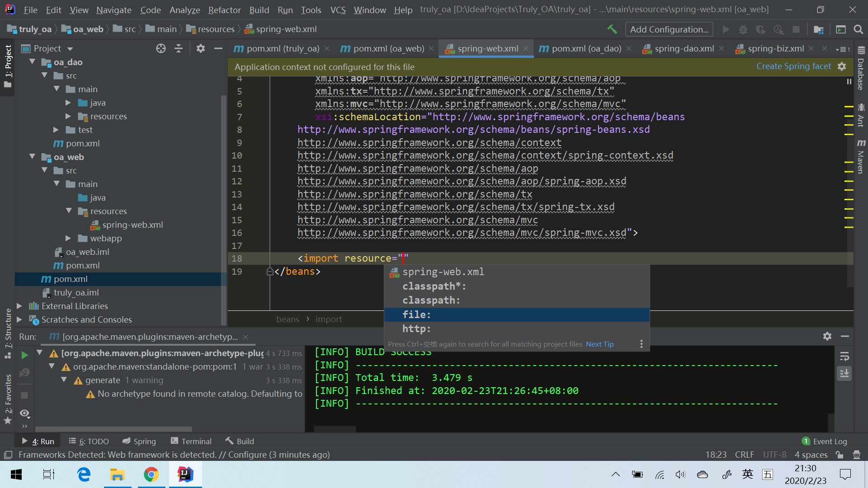The image size is (868, 488).
Task: Expand resources folder under oa_dao
Action: 68,116
